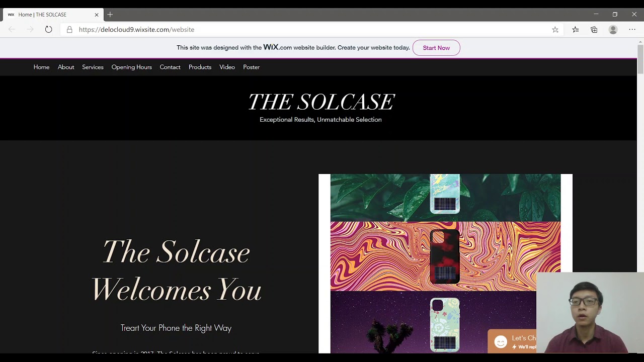The width and height of the screenshot is (644, 362).
Task: Click 'The Solcase Welcomes You' heading
Action: click(176, 270)
